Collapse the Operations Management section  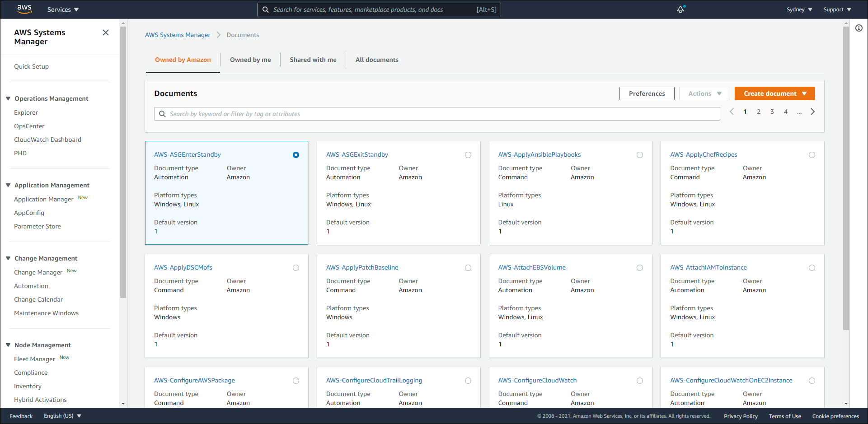pos(8,98)
